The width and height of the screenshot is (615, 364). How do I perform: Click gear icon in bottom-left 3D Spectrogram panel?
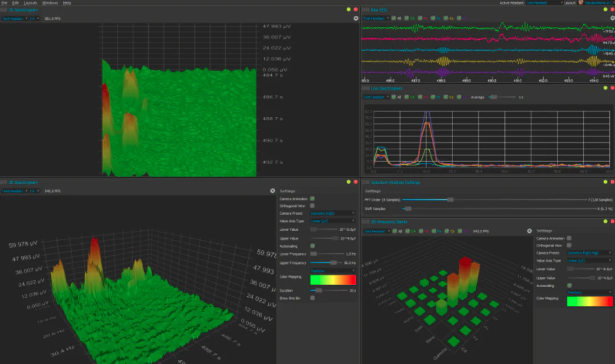pos(272,191)
